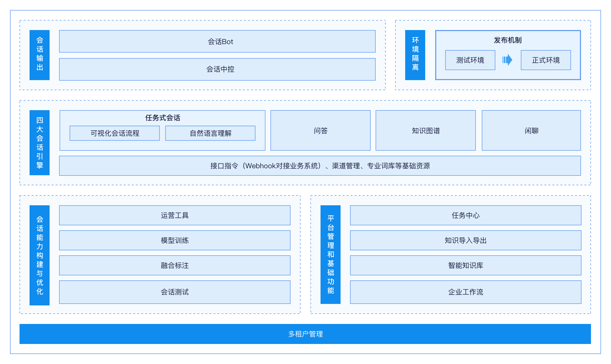Click the 接口指令 Webhook resources bar

click(x=320, y=166)
